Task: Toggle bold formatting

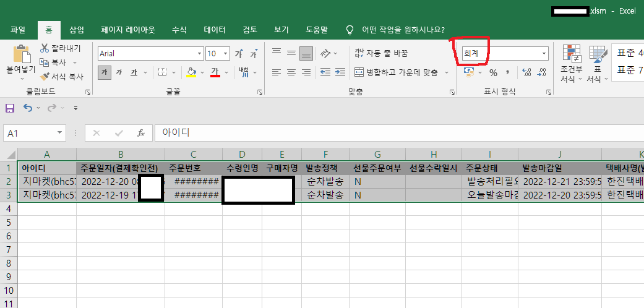Action: coord(105,72)
